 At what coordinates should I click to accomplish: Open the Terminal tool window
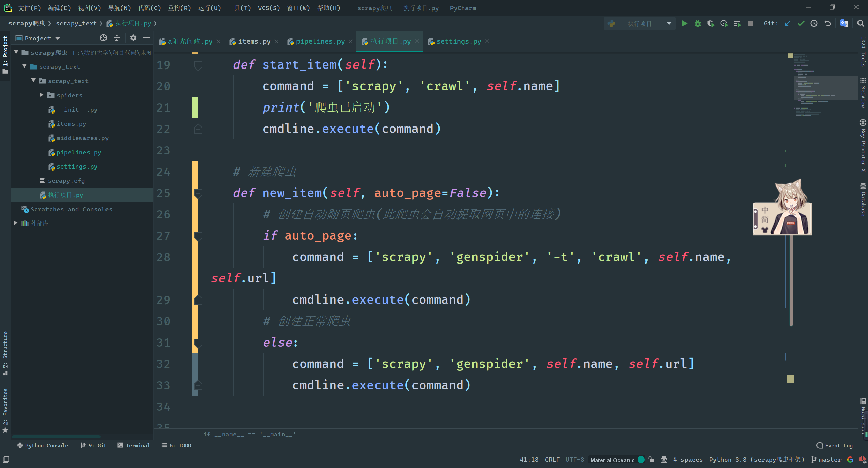pyautogui.click(x=134, y=445)
